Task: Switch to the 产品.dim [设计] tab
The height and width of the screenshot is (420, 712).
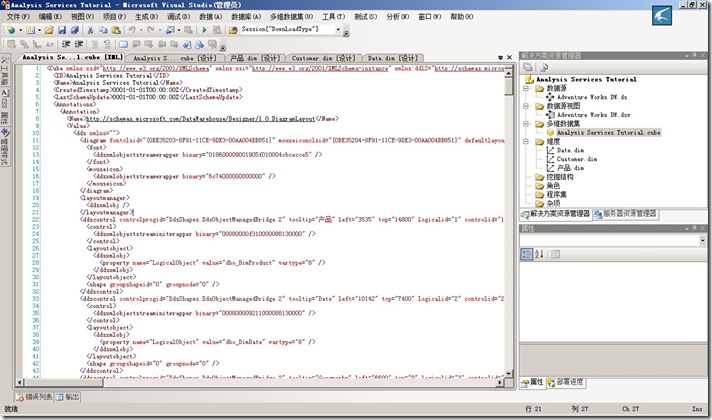Action: (x=255, y=58)
